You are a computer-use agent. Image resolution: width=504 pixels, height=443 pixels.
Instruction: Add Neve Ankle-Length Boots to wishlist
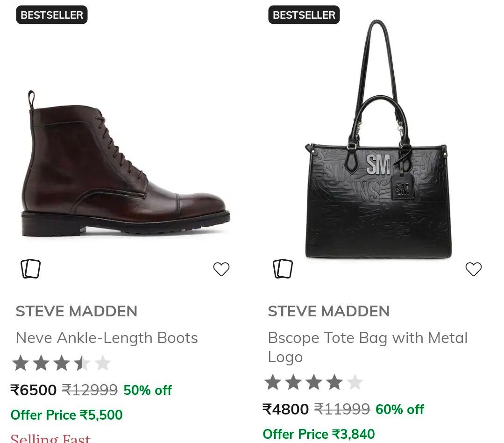221,269
